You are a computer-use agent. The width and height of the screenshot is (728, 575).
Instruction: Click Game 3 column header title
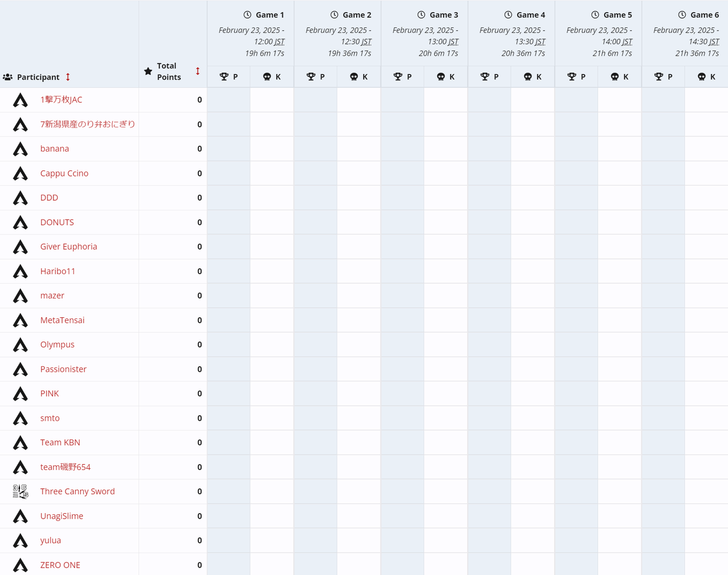tap(444, 15)
